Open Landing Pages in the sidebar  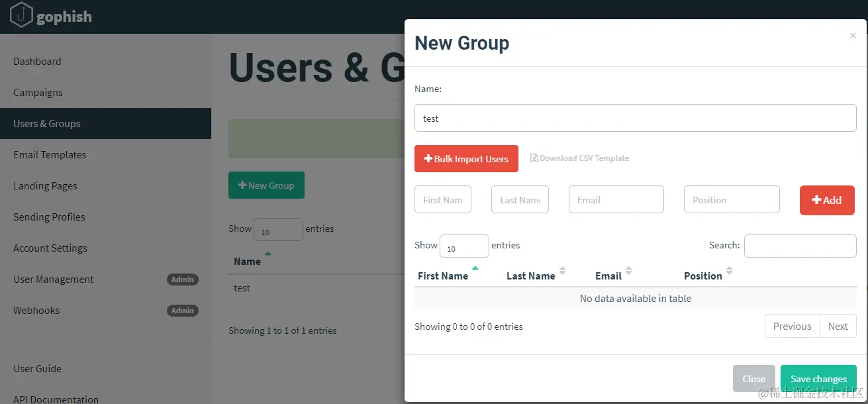45,186
